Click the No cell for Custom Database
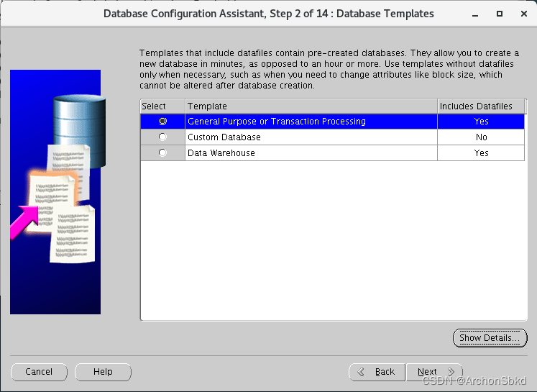This screenshot has width=537, height=392. coord(481,137)
